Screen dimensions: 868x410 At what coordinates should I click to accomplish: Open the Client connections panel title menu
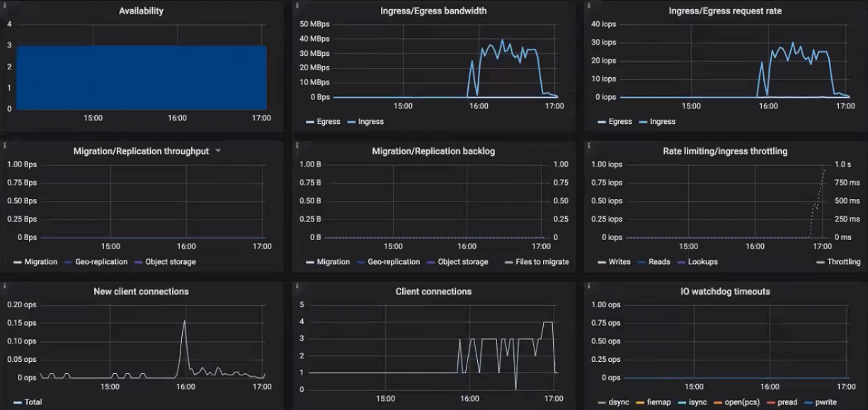[x=433, y=291]
